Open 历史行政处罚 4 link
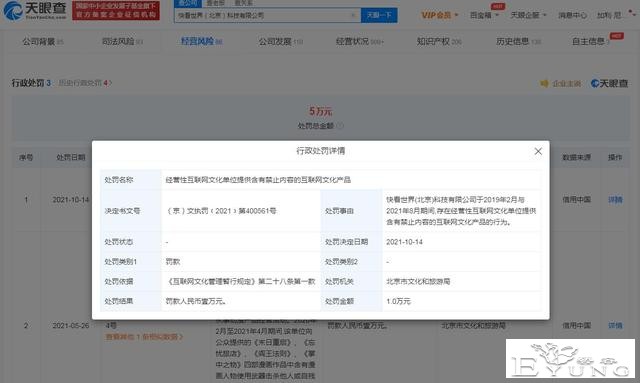 [x=85, y=83]
